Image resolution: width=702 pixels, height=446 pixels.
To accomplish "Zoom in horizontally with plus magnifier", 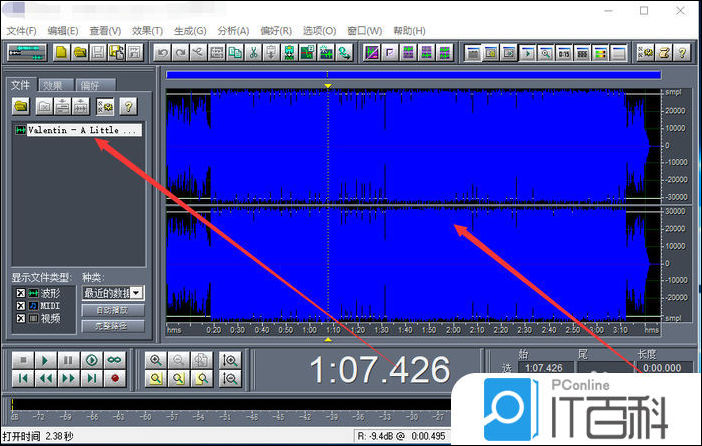I will 156,360.
